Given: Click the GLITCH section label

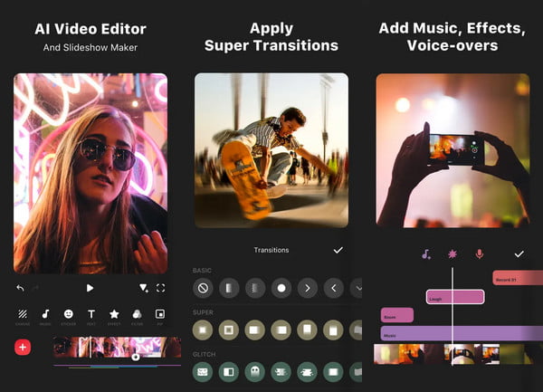Looking at the screenshot, I should [204, 354].
